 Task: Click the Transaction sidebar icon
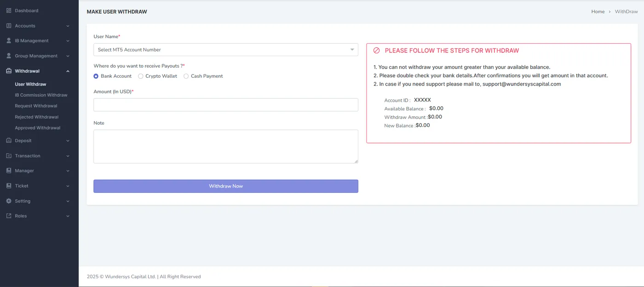coord(9,155)
